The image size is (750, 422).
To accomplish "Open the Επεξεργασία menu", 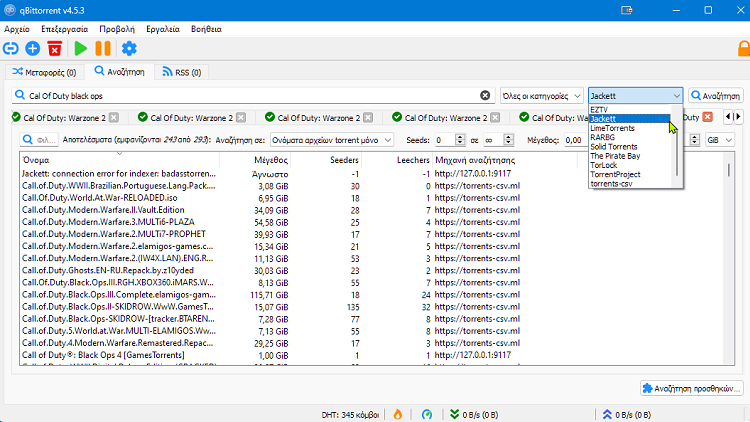I will pos(65,29).
